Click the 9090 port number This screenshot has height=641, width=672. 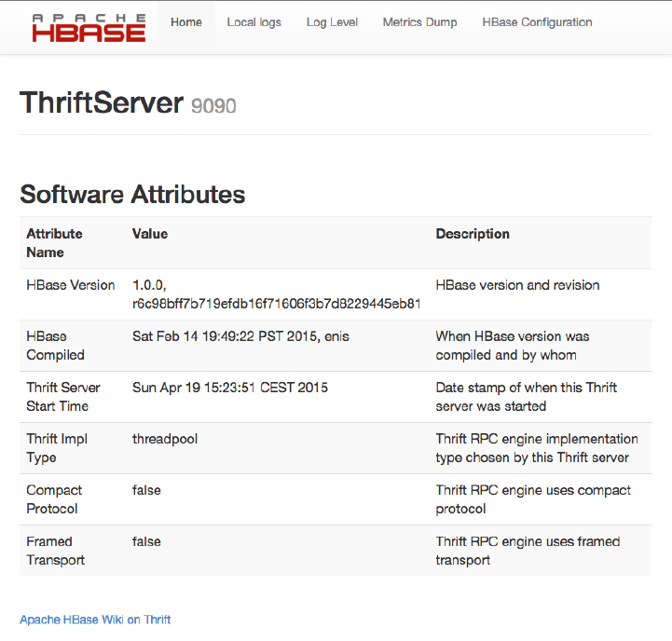point(213,106)
